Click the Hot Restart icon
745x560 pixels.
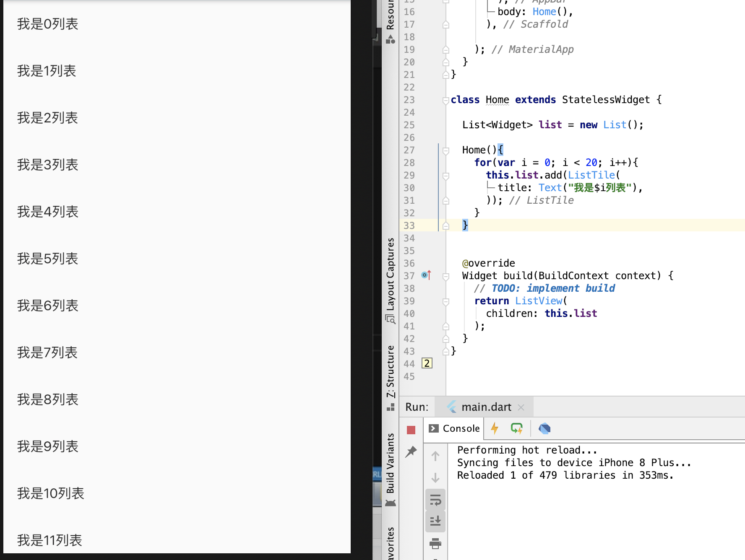pyautogui.click(x=516, y=428)
